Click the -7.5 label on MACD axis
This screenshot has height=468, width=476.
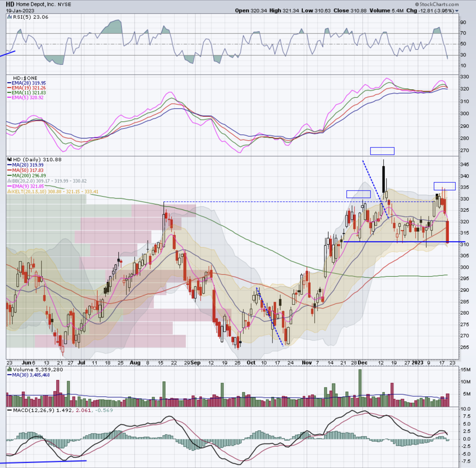click(465, 461)
